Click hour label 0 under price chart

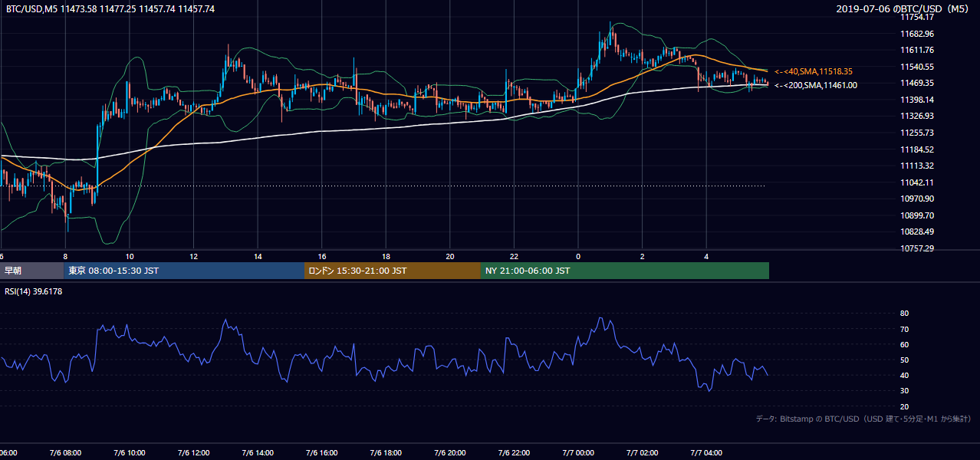(x=578, y=256)
